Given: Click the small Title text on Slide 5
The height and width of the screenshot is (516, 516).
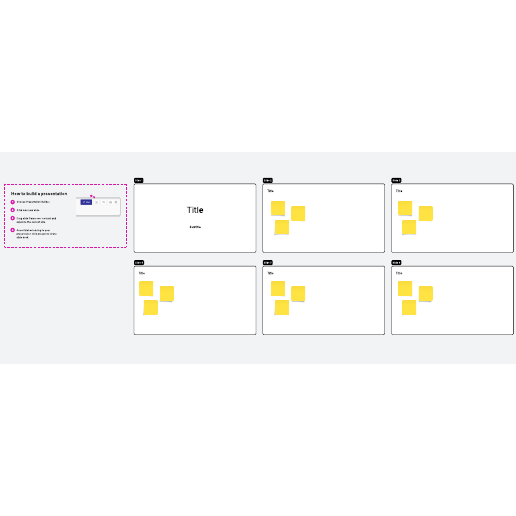Looking at the screenshot, I should coord(270,273).
